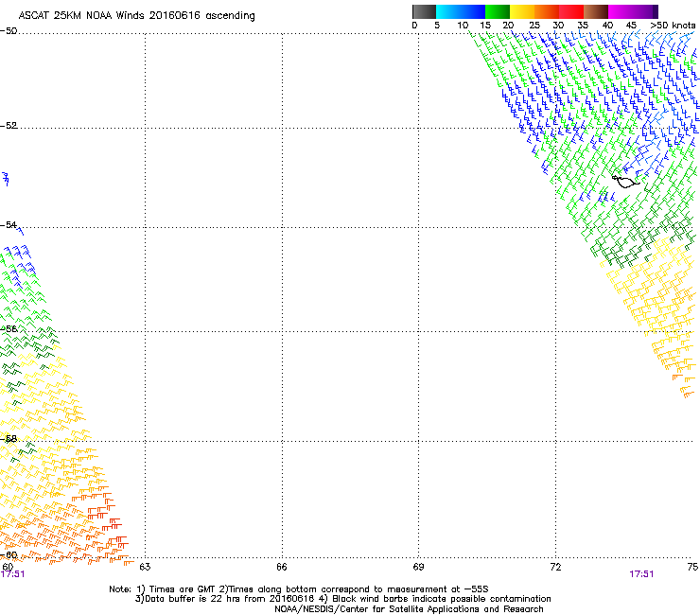
Task: Click the '>50 knots' legend label
Action: (673, 26)
